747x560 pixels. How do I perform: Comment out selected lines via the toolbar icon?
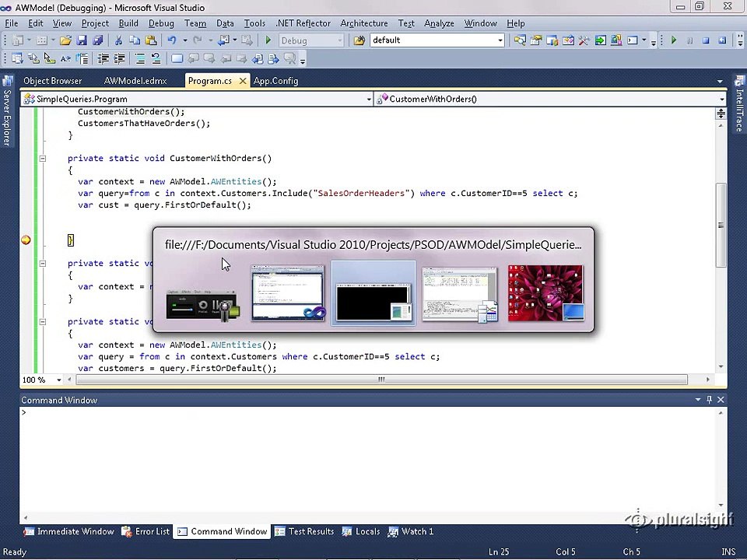pos(140,59)
